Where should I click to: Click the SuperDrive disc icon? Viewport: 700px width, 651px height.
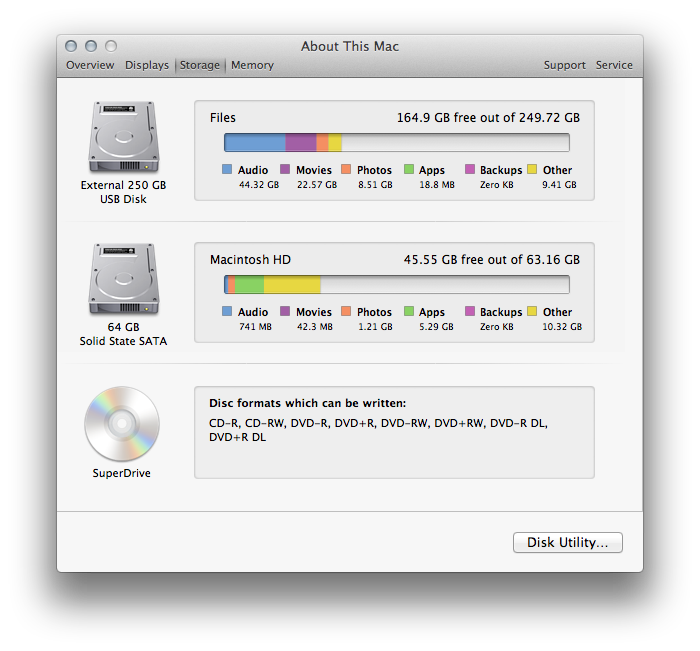click(x=122, y=424)
